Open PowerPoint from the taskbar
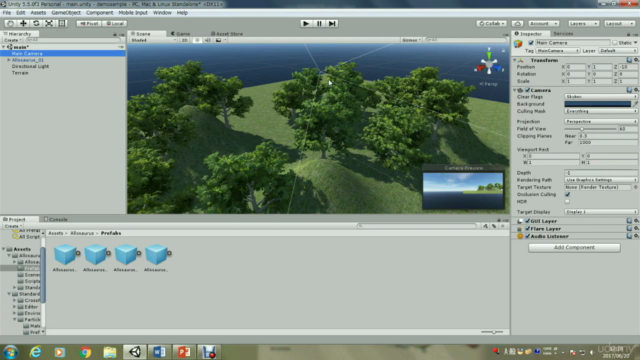The height and width of the screenshot is (360, 640). (184, 352)
